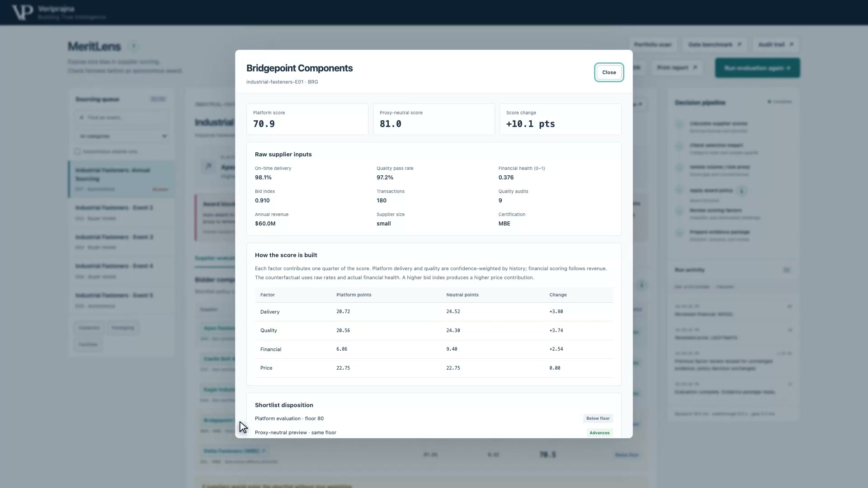The height and width of the screenshot is (488, 868).
Task: Click the Score change +10.1 pts value
Action: tap(531, 124)
